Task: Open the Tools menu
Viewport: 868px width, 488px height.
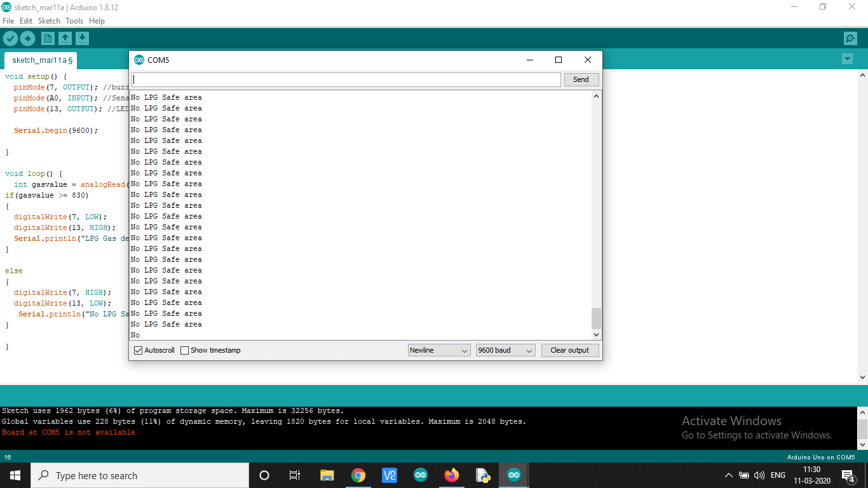Action: pyautogui.click(x=74, y=21)
